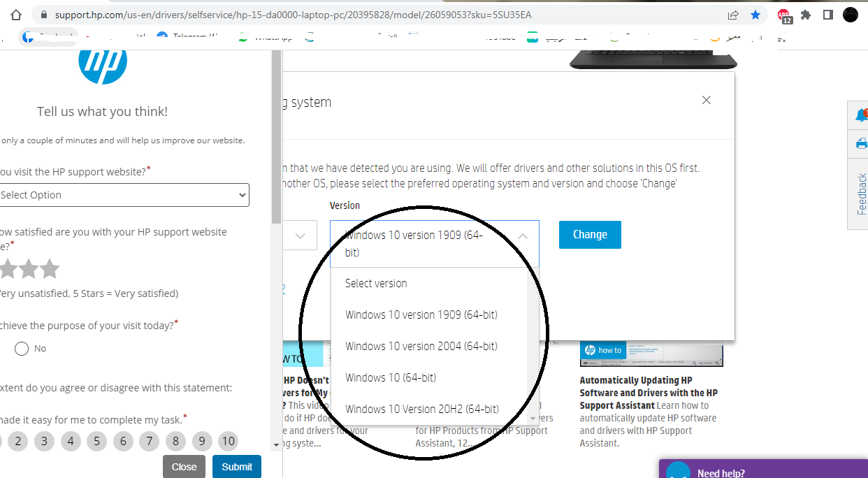Screen dimensions: 868x478
Task: Click the HP logo in the survey
Action: coord(103,66)
